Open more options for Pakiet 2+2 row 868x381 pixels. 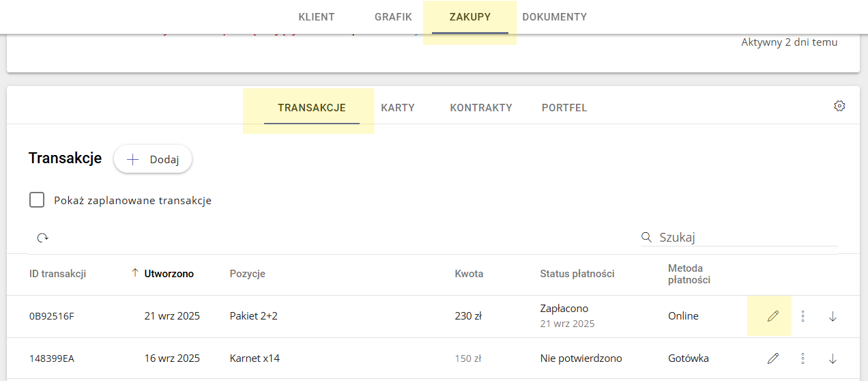click(x=803, y=316)
